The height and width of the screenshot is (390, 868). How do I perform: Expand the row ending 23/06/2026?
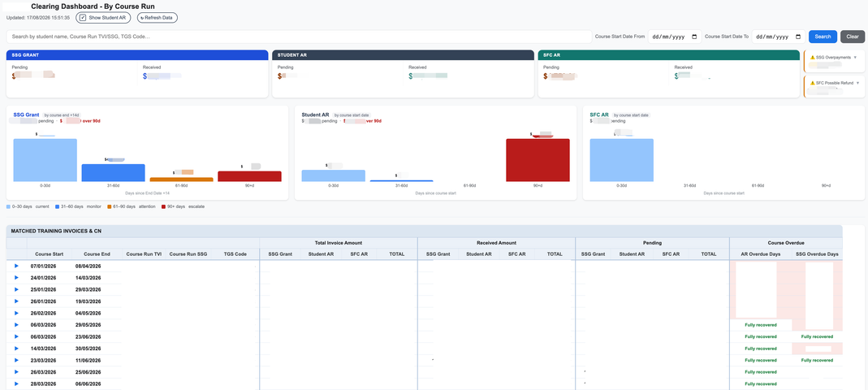pos(16,336)
